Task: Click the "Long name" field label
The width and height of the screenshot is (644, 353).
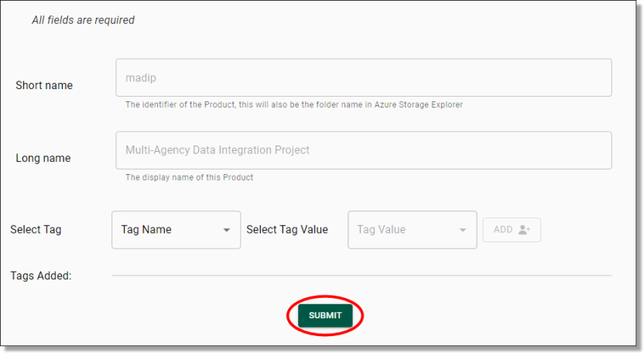Action: [43, 158]
